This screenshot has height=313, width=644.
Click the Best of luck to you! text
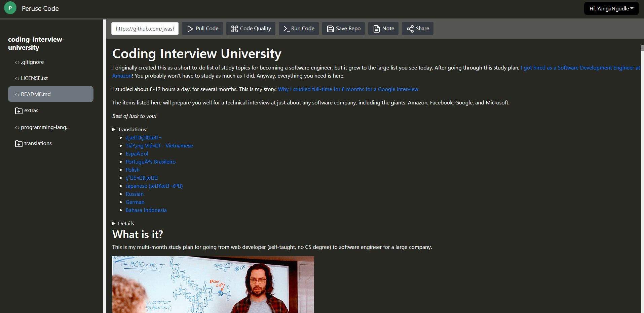tap(134, 116)
